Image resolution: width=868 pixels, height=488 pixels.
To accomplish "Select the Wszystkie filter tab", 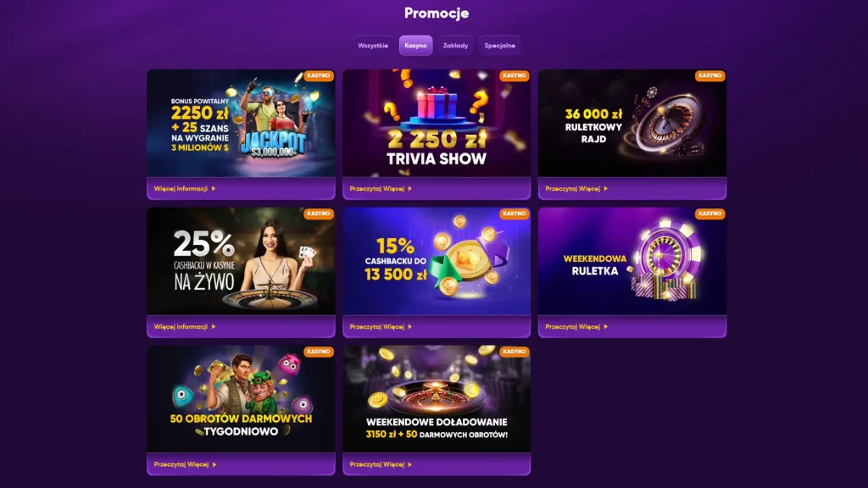I will tap(373, 46).
